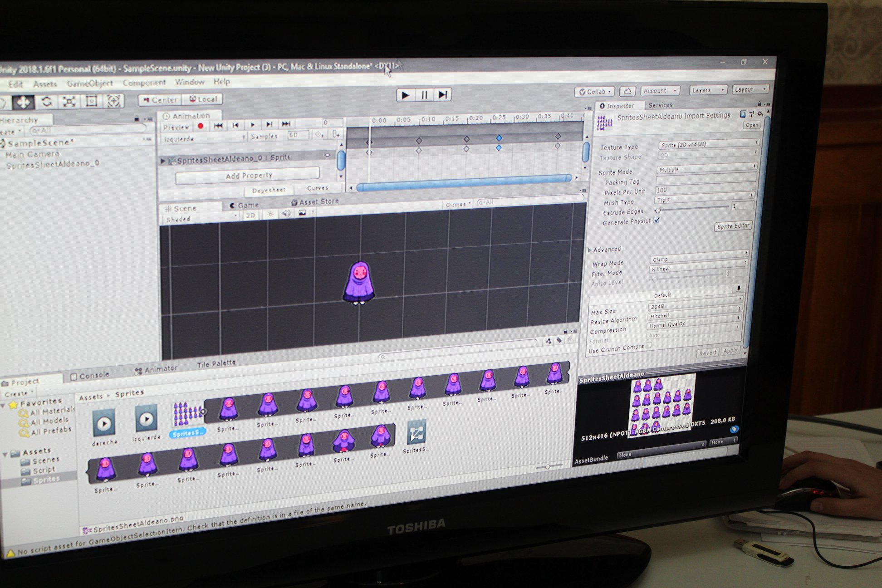The height and width of the screenshot is (588, 882).
Task: Select the combined Transform tool
Action: 113,100
